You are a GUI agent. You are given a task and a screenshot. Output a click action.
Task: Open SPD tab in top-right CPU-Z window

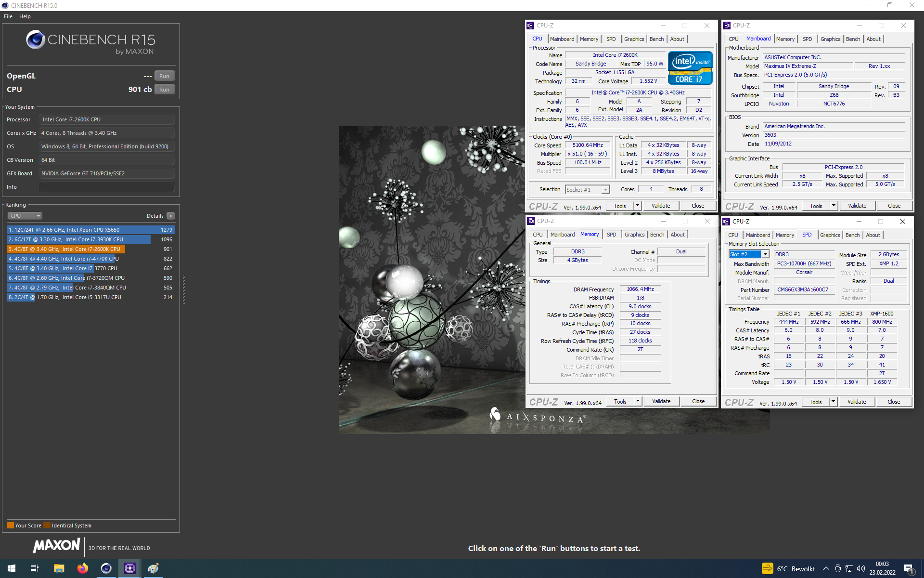pyautogui.click(x=808, y=39)
